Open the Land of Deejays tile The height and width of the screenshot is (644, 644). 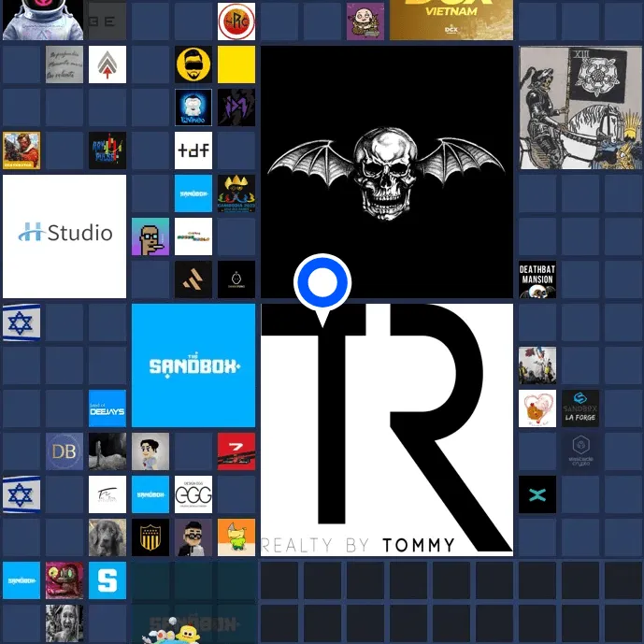click(x=107, y=408)
